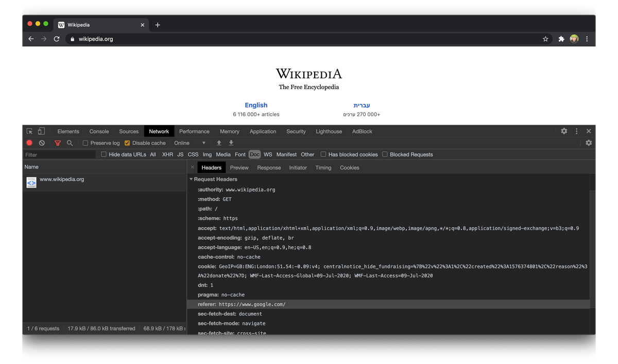This screenshot has width=618, height=364.
Task: Show All request types
Action: pyautogui.click(x=153, y=154)
